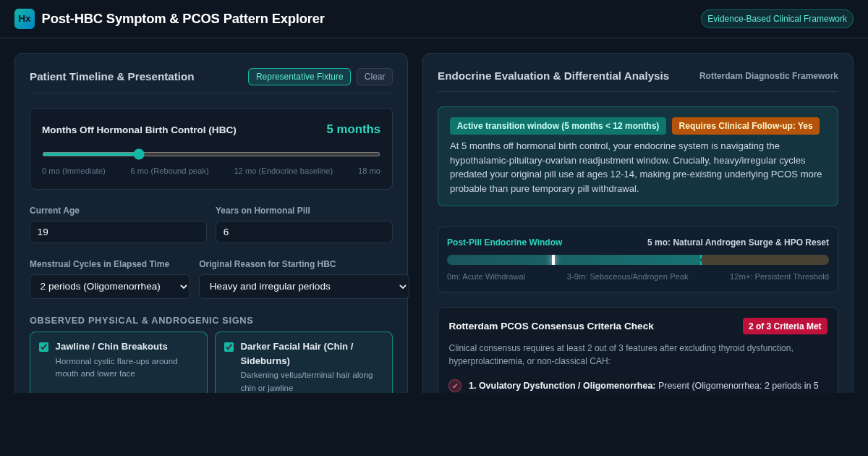
Task: Click the Ovulatory Dysfunction criterion check icon
Action: point(455,386)
